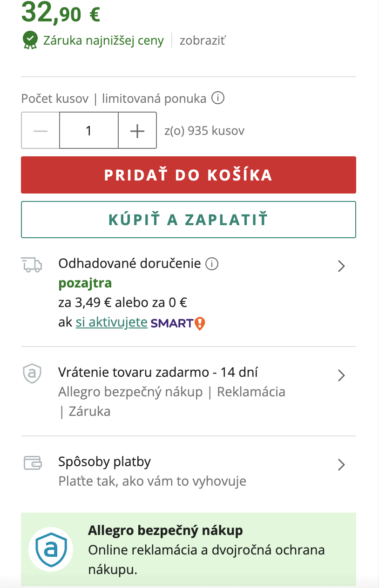Click the SMART! logo
Image resolution: width=379 pixels, height=588 pixels.
pos(177,322)
